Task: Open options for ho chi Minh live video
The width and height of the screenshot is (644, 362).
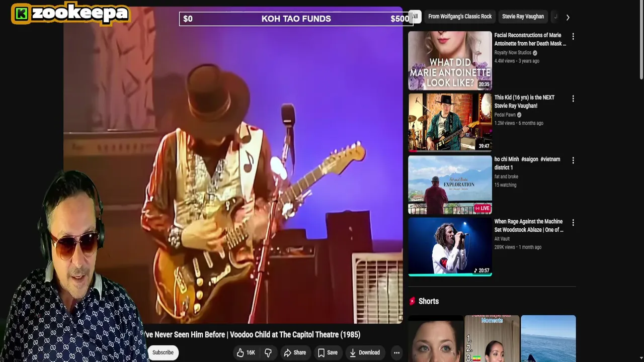Action: click(573, 161)
